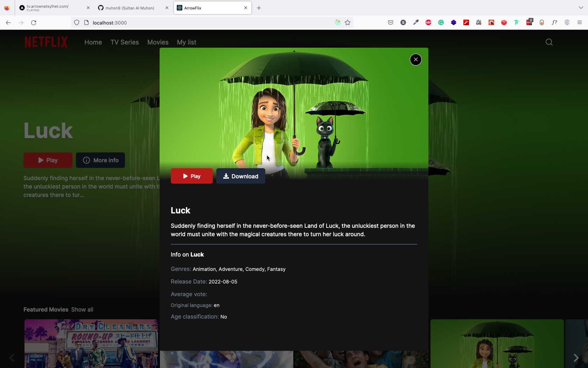Reload the current page
This screenshot has height=368, width=588.
(x=34, y=22)
